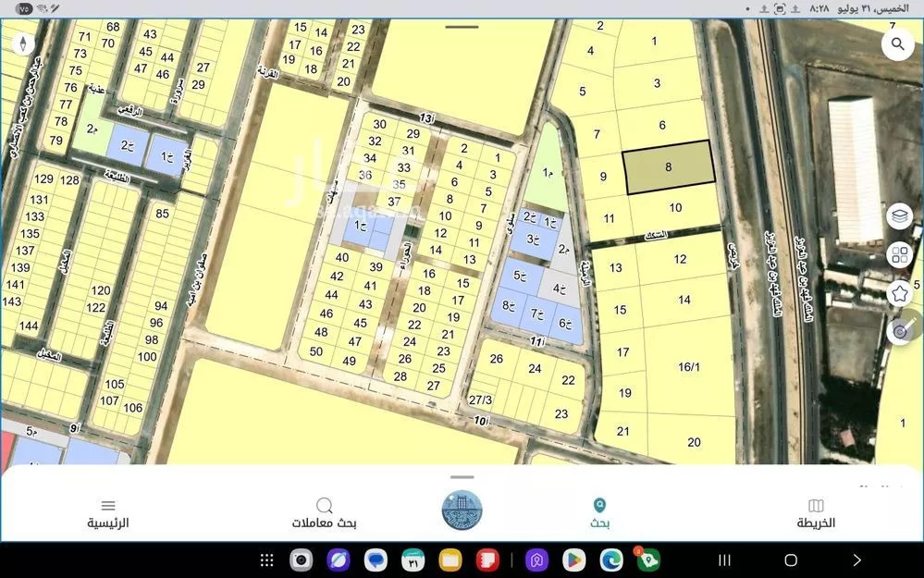Image resolution: width=924 pixels, height=578 pixels.
Task: Tap the bottom sheet drag handle to expand
Action: click(462, 477)
